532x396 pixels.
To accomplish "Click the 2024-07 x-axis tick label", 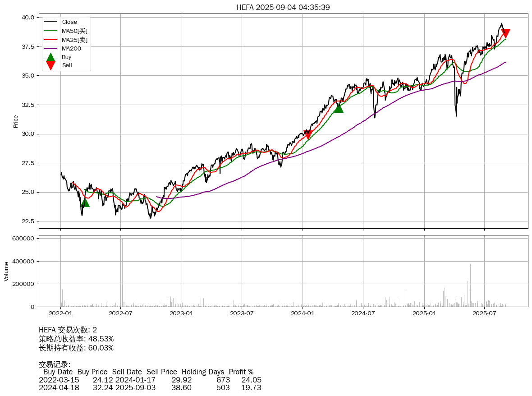I will 363,313.
